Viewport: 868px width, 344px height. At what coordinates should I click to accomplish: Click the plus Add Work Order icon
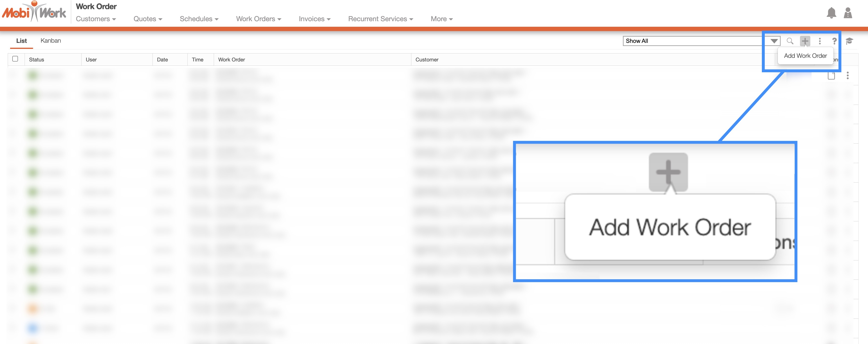tap(805, 41)
